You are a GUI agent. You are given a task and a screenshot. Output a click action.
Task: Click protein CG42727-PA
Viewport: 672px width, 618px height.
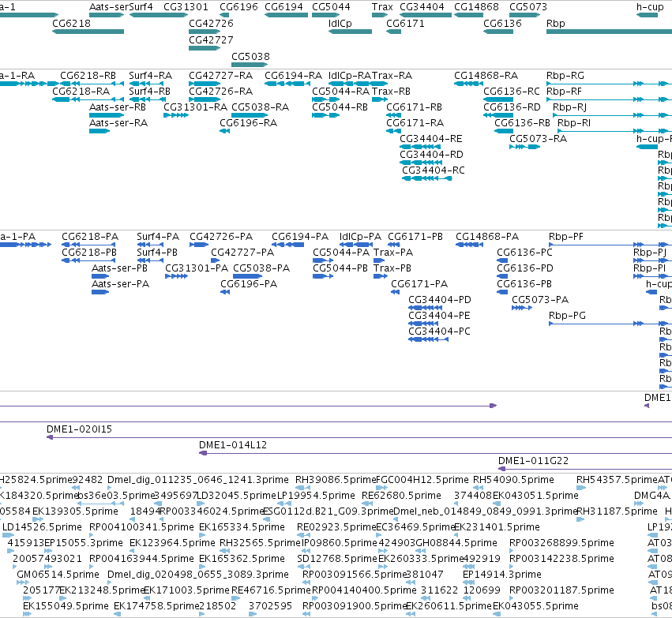coord(242,253)
